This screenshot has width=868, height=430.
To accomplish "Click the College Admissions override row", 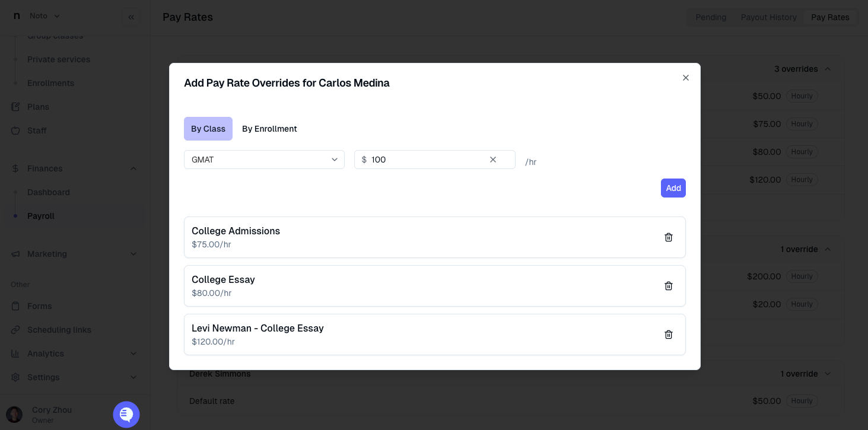I will tap(435, 237).
